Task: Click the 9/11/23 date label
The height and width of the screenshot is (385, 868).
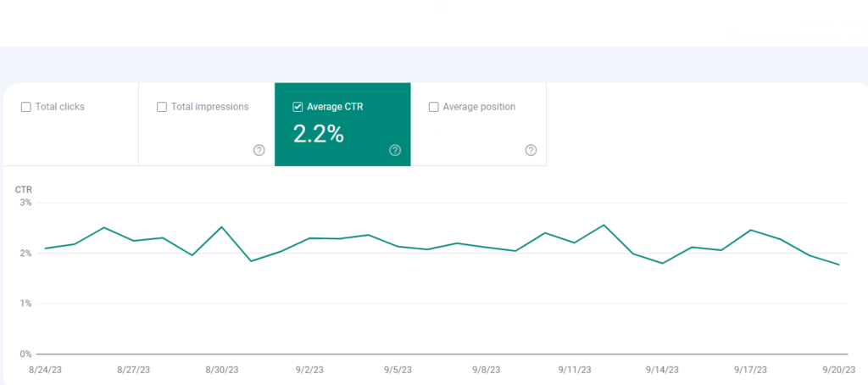Action: pos(575,370)
